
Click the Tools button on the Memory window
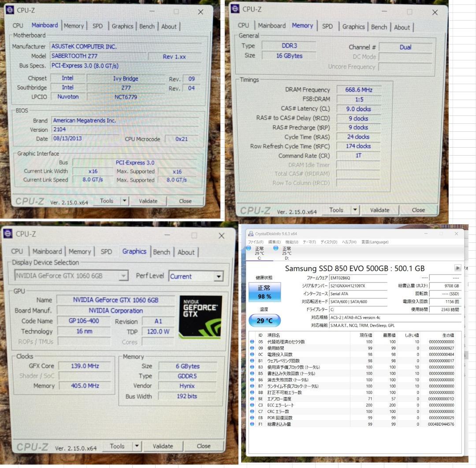pos(336,210)
